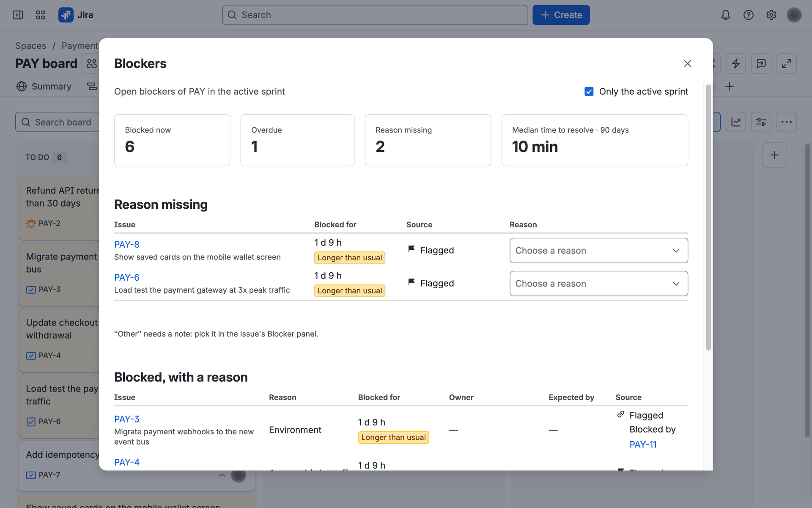Click the Median time to resolve card
Viewport: 812px width, 508px height.
tap(595, 140)
